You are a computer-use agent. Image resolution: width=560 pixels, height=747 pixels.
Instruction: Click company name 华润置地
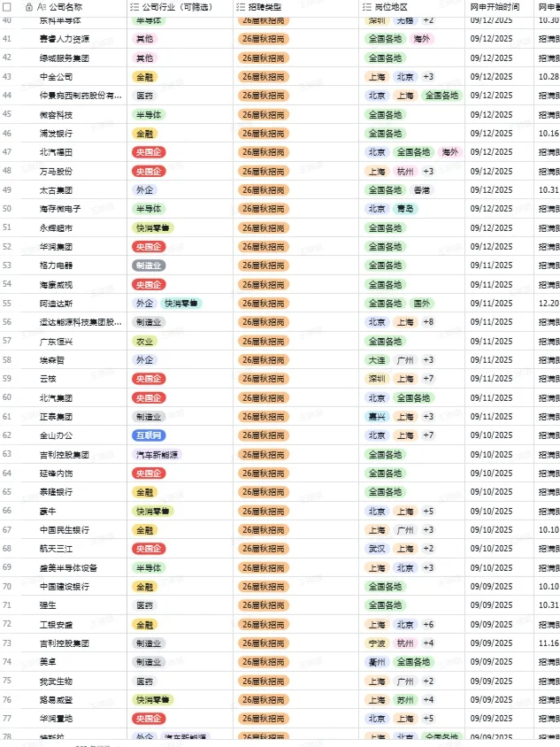pos(57,719)
